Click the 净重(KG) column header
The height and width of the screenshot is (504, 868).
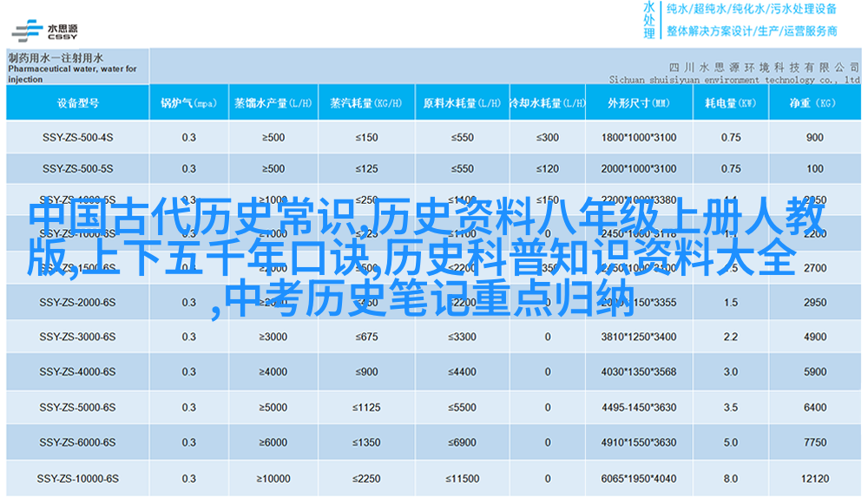pos(813,103)
